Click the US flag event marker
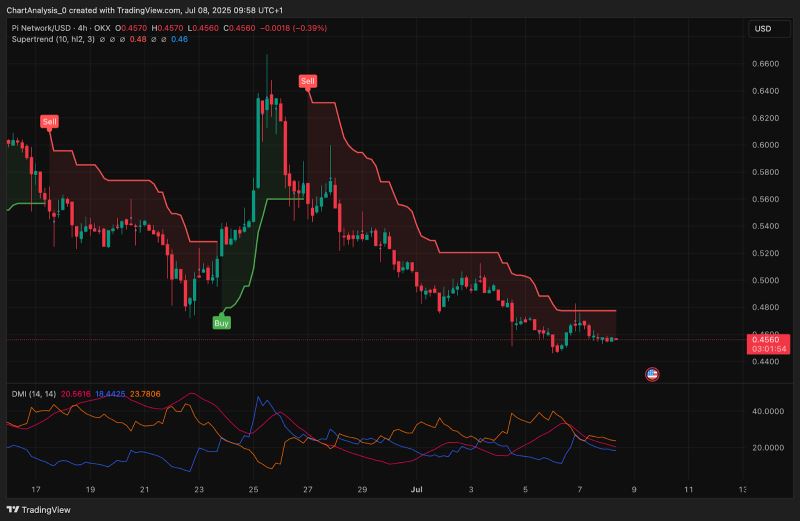 652,375
